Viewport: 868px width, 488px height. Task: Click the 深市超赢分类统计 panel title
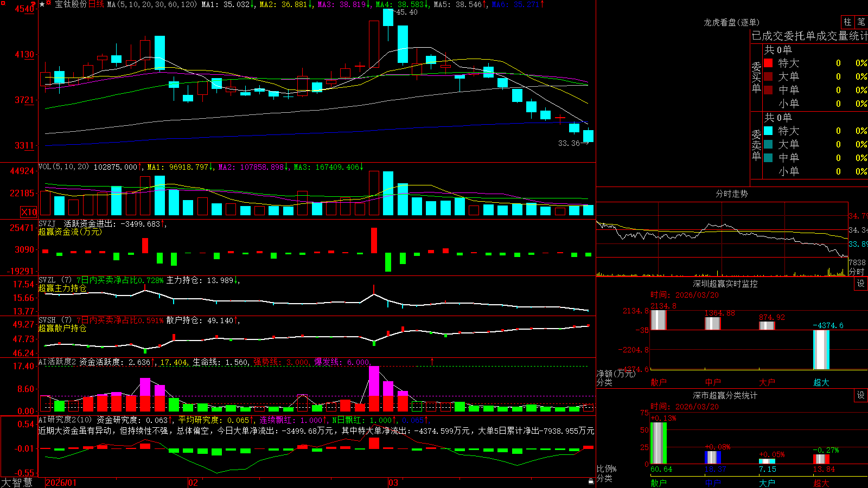coord(725,395)
